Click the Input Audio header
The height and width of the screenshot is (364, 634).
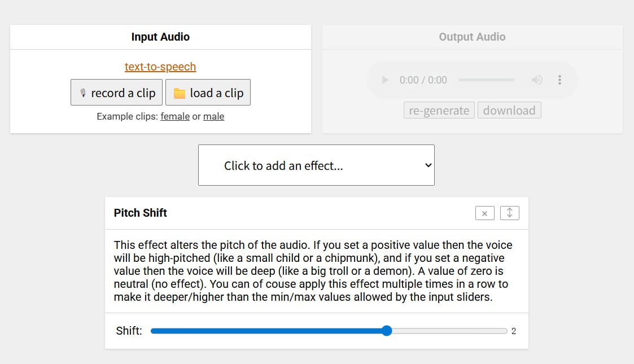point(160,37)
